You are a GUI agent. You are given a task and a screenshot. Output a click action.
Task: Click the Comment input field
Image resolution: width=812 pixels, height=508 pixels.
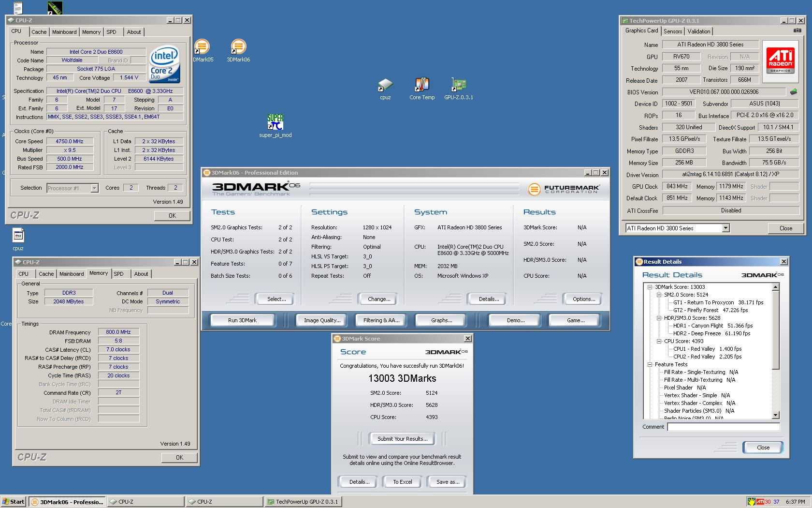point(724,427)
